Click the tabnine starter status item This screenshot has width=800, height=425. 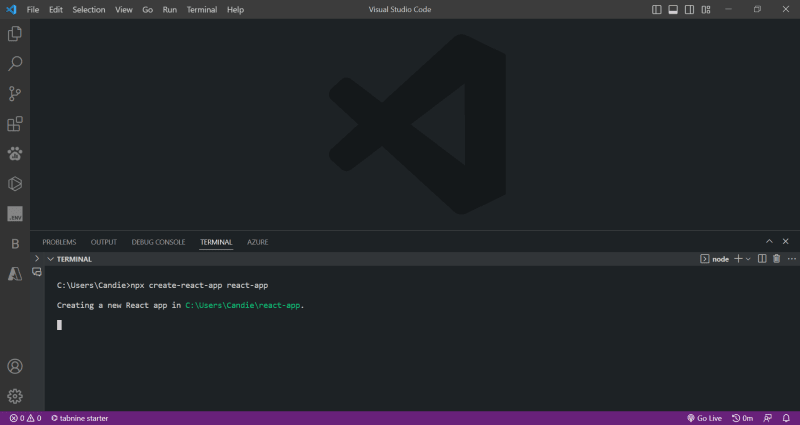tap(80, 418)
